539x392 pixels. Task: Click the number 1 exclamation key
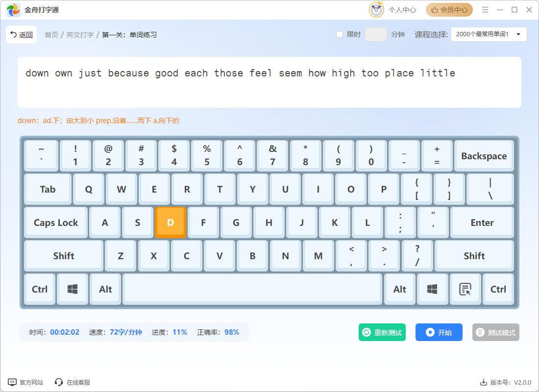75,156
